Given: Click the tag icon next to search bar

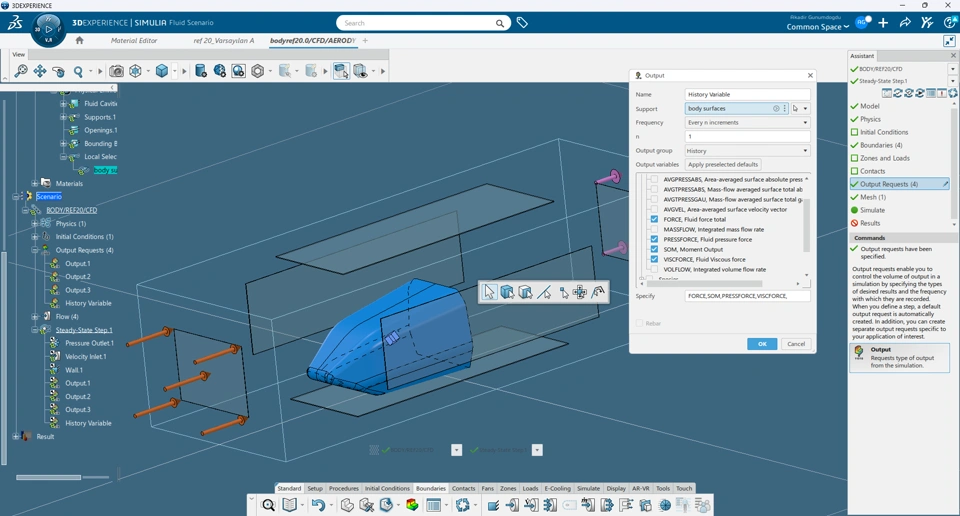Looking at the screenshot, I should (522, 23).
